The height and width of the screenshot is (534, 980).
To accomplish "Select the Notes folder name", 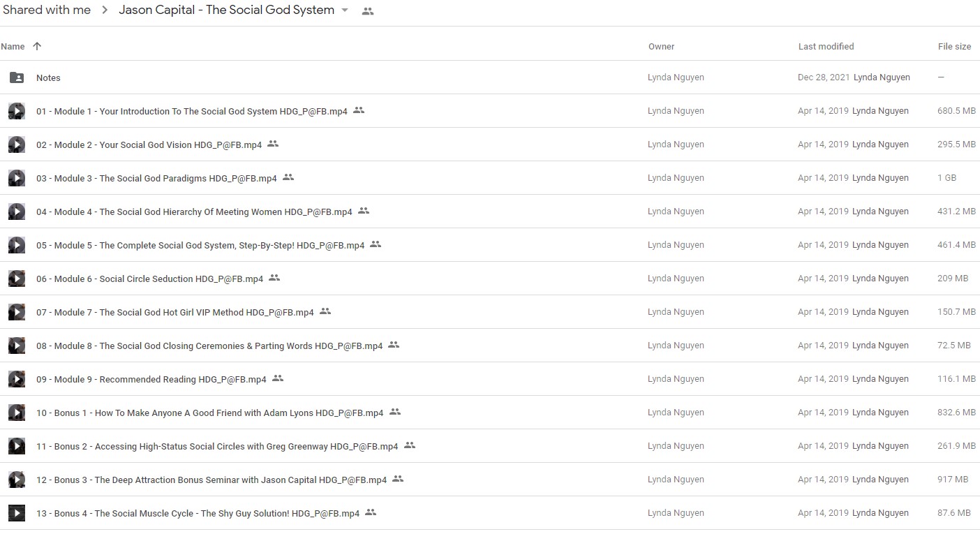I will 48,77.
